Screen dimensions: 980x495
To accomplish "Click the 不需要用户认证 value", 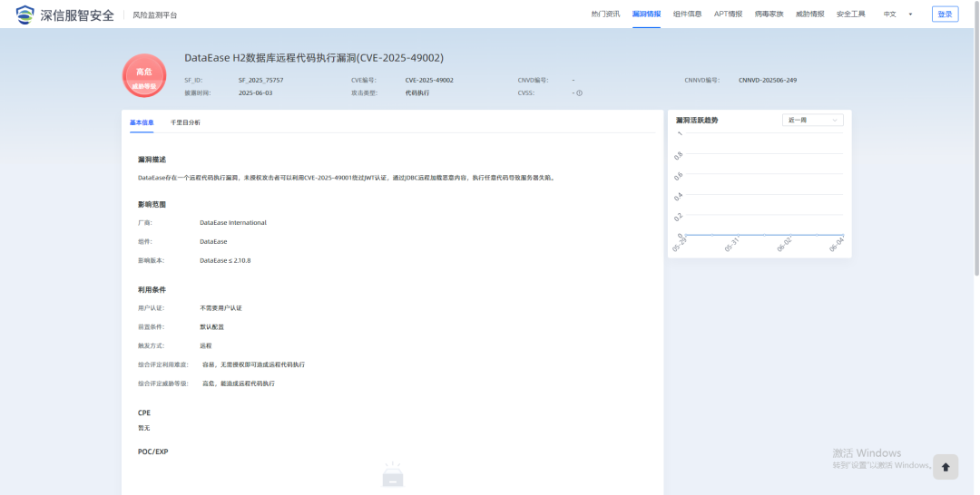I will [x=220, y=308].
